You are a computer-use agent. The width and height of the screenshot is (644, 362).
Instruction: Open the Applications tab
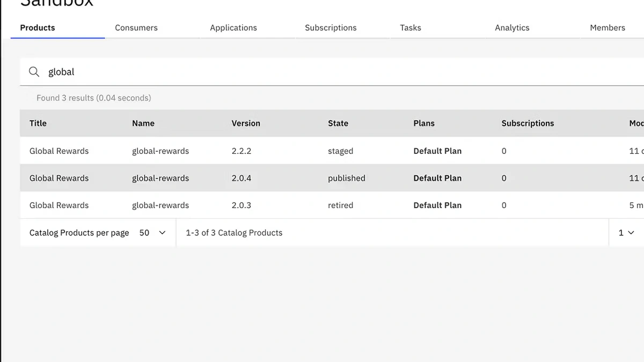tap(233, 28)
